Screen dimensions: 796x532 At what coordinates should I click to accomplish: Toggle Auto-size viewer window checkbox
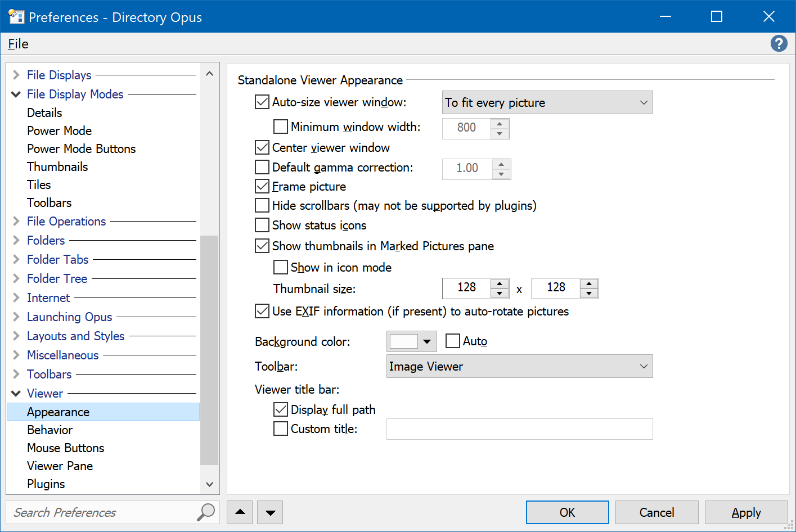tap(262, 102)
